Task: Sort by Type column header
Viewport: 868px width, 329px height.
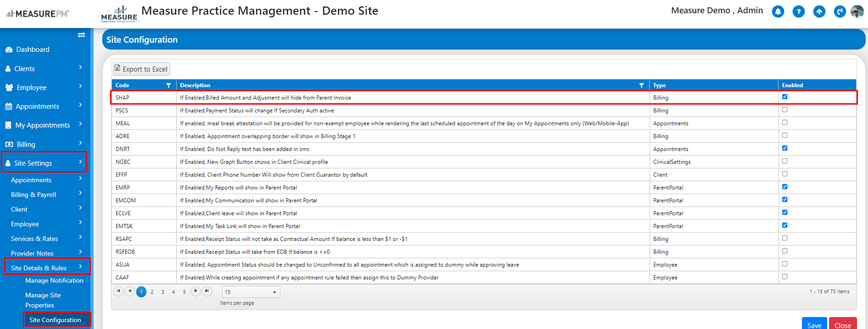Action: pyautogui.click(x=659, y=85)
